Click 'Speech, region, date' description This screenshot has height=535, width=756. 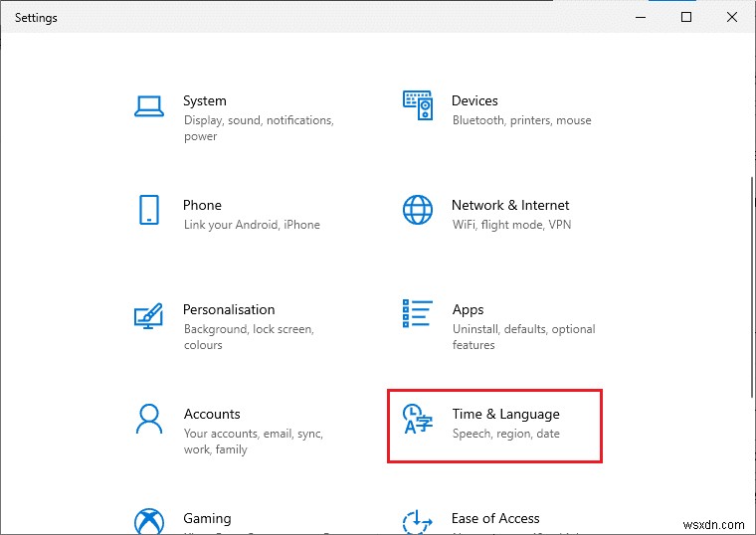pos(505,434)
